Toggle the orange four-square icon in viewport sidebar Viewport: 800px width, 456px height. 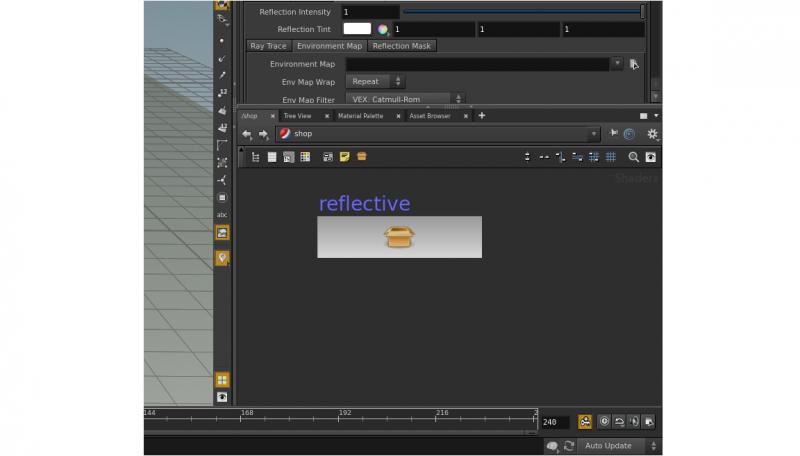(222, 380)
